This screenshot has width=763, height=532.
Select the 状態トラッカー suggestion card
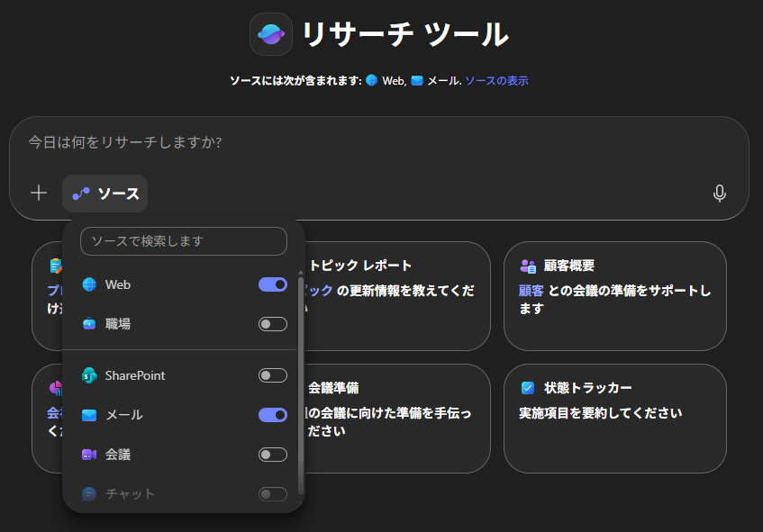[x=614, y=418]
